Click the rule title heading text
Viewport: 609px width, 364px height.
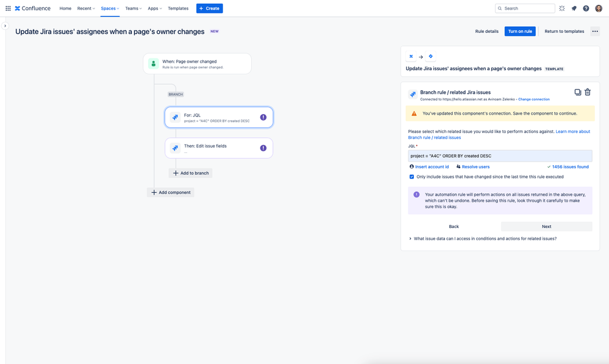tap(110, 32)
